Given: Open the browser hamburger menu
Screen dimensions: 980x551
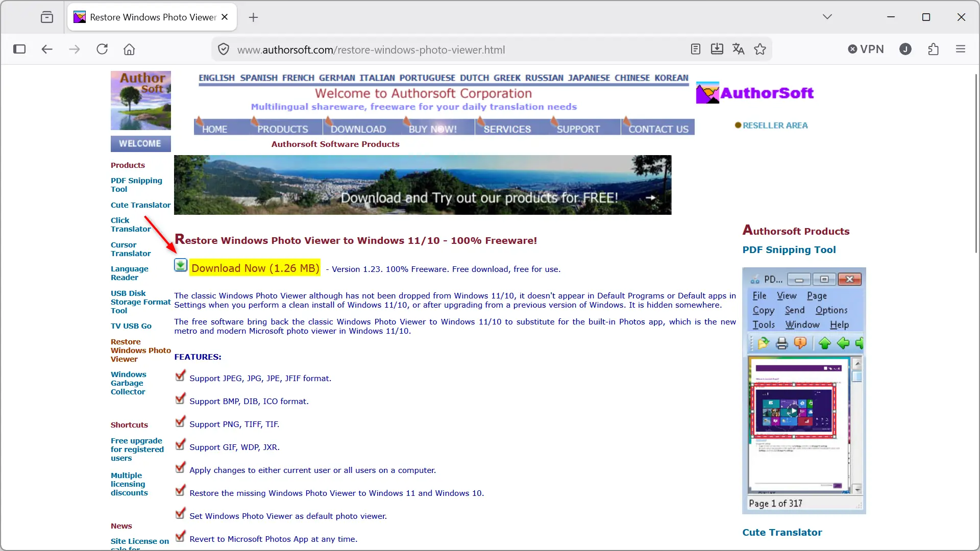Looking at the screenshot, I should pyautogui.click(x=961, y=49).
